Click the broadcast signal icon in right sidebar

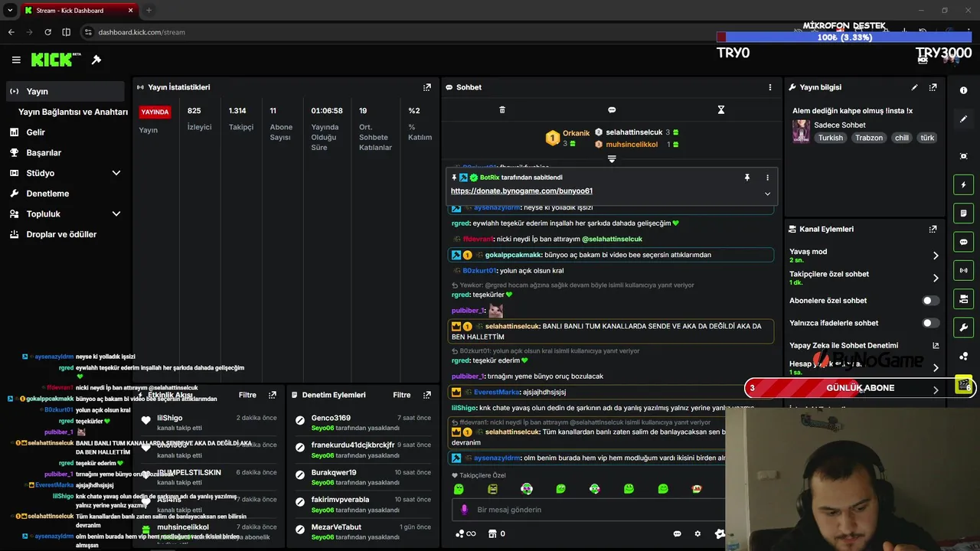(x=964, y=270)
